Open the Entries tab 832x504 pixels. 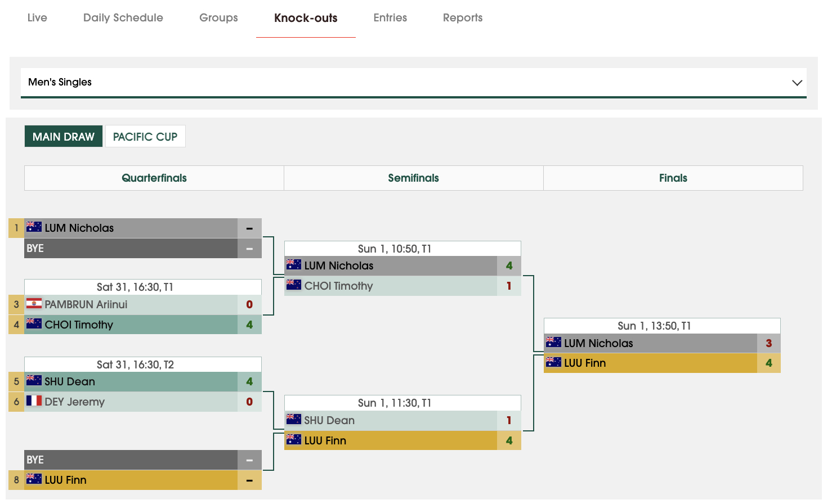coord(390,17)
